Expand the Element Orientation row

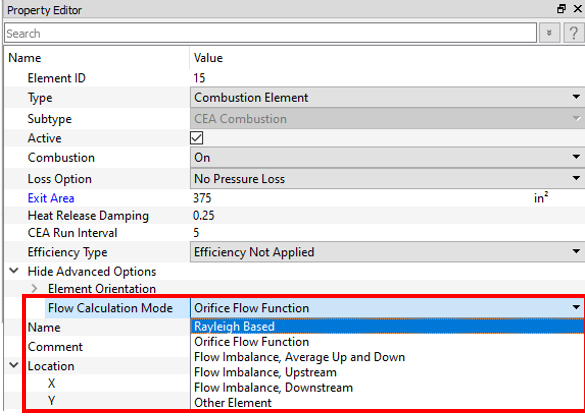coord(34,288)
